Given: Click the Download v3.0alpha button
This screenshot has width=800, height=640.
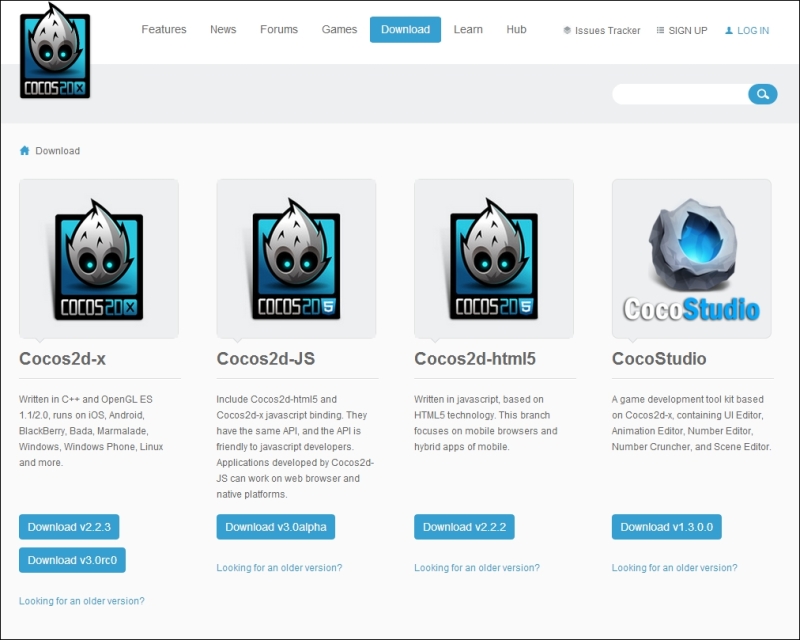Looking at the screenshot, I should point(276,527).
